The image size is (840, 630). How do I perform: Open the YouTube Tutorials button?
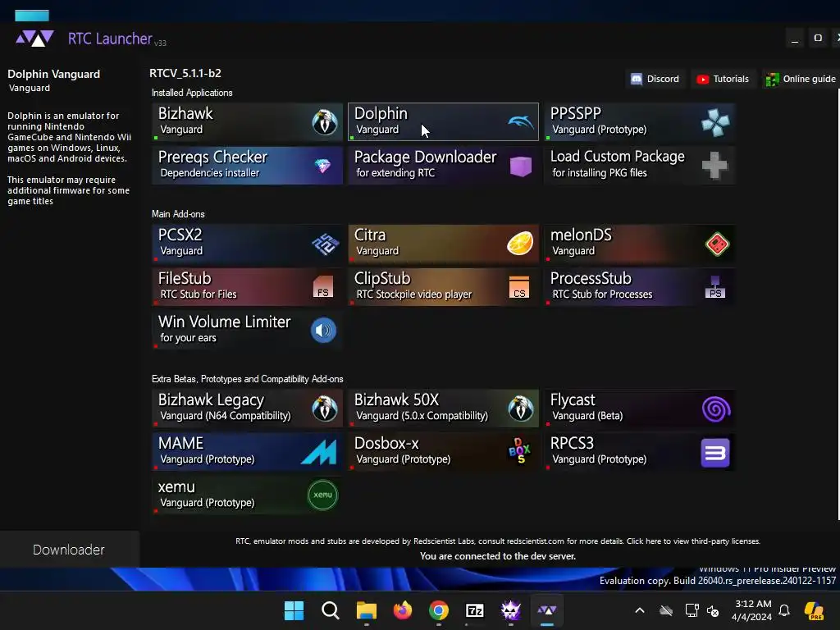(x=723, y=80)
